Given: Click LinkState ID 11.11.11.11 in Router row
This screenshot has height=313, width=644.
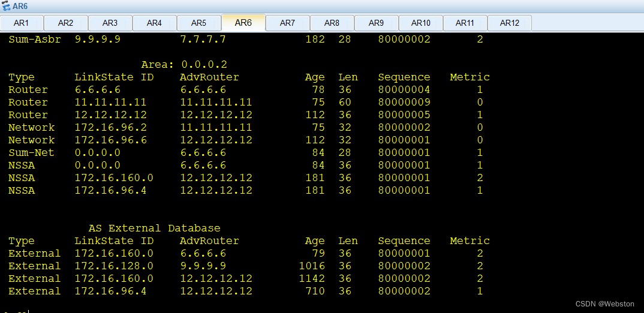Looking at the screenshot, I should 110,103.
